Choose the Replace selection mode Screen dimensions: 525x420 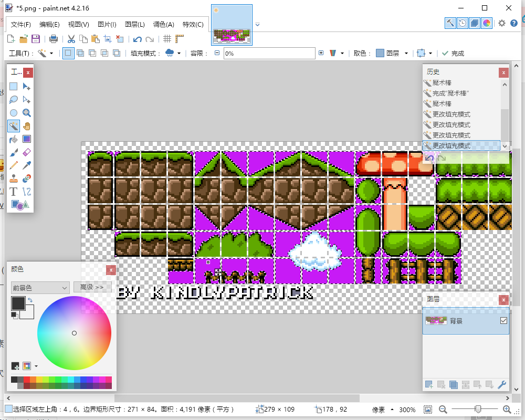(x=68, y=53)
